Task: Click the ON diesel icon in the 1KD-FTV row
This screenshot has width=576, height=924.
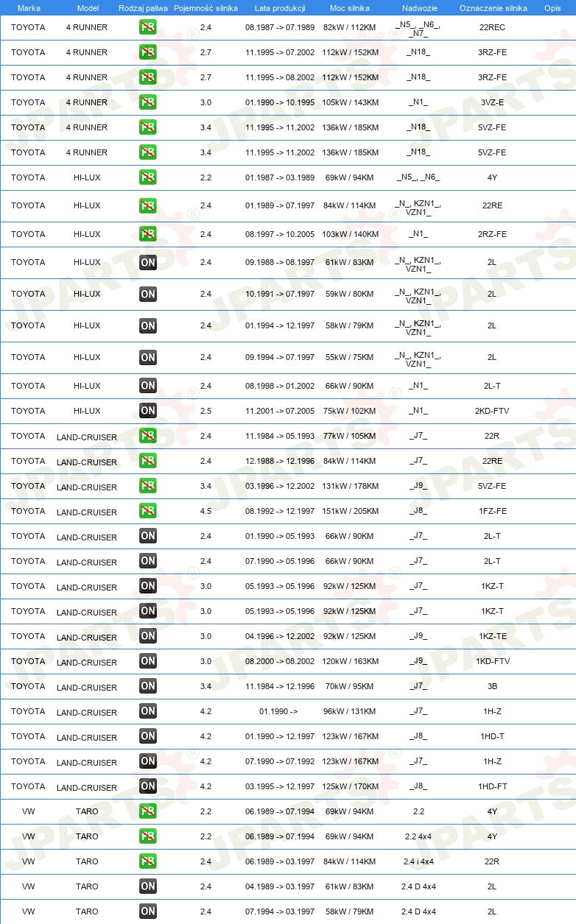Action: pos(147,661)
